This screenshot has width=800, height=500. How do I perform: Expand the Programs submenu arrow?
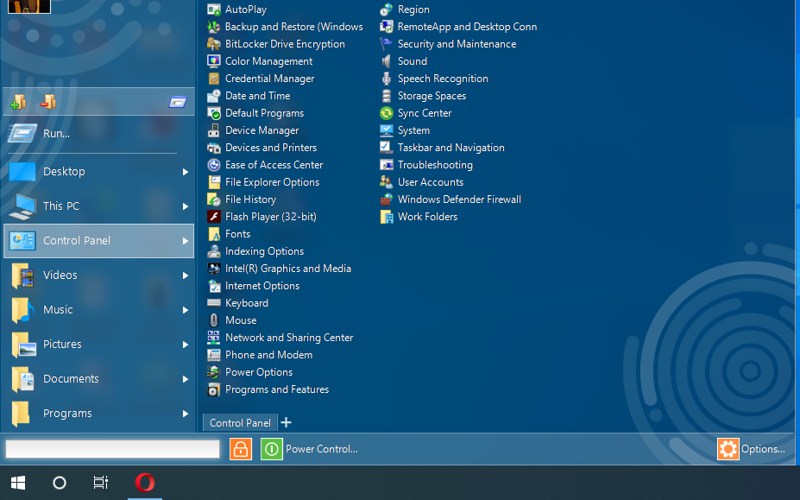pos(185,414)
